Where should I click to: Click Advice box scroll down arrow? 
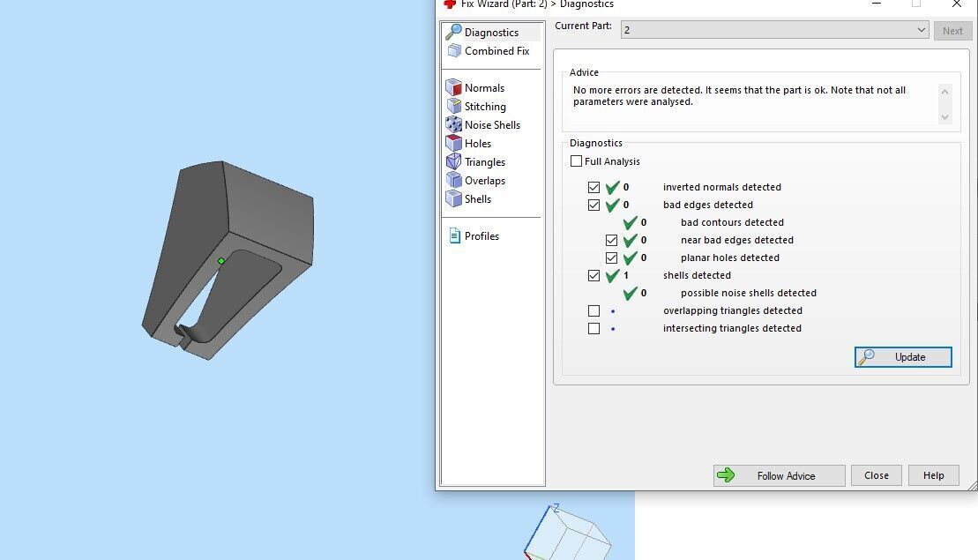(945, 116)
